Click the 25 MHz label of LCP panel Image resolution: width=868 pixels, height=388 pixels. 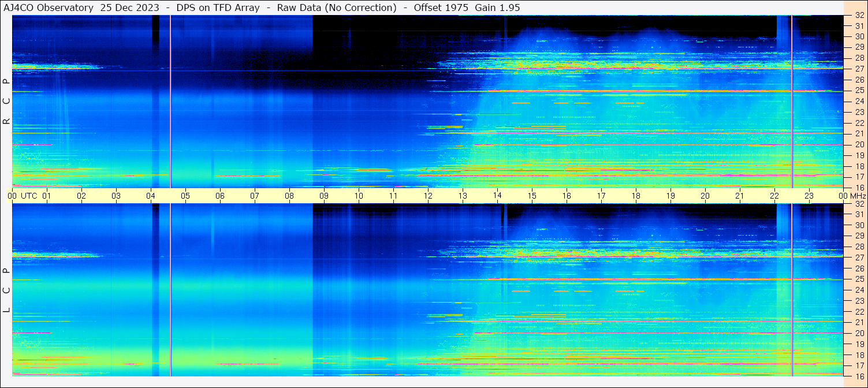pos(859,279)
